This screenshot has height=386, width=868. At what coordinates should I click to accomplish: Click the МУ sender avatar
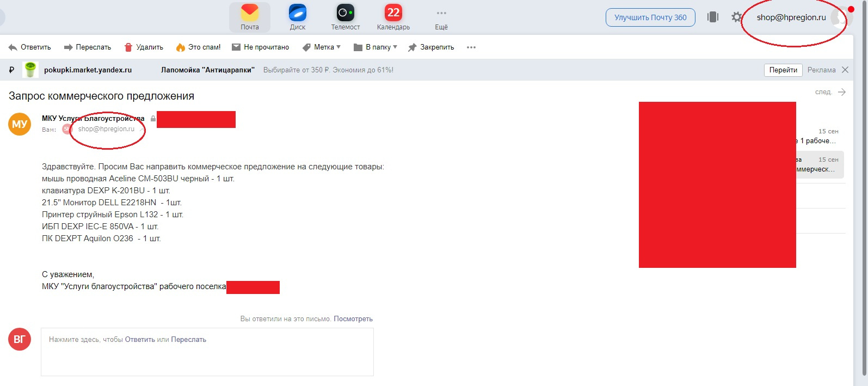(x=20, y=124)
